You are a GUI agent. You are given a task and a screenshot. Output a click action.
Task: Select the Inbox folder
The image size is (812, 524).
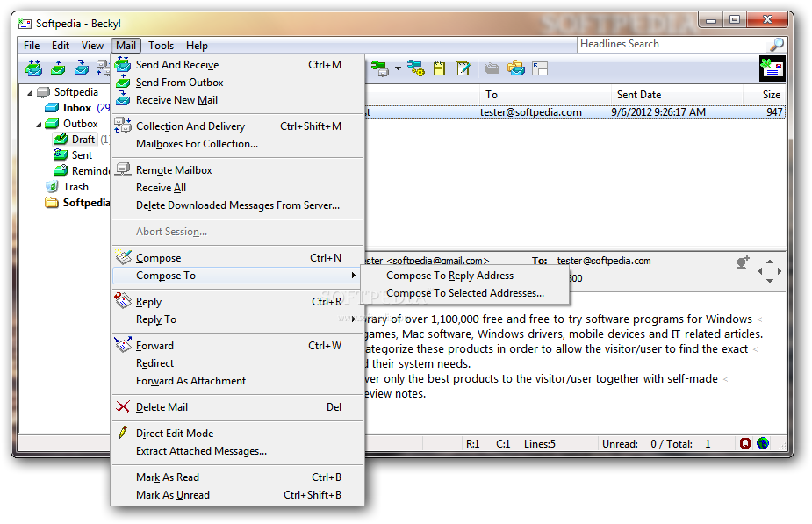tap(77, 108)
